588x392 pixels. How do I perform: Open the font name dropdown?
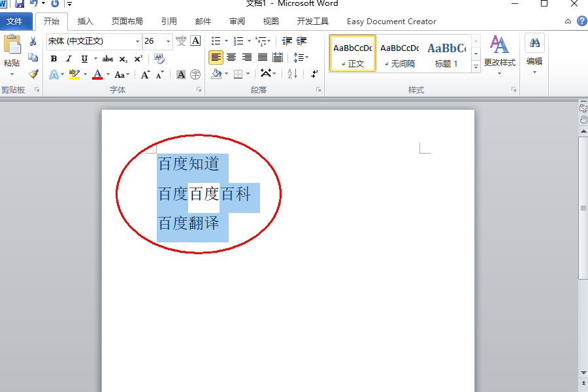click(137, 41)
